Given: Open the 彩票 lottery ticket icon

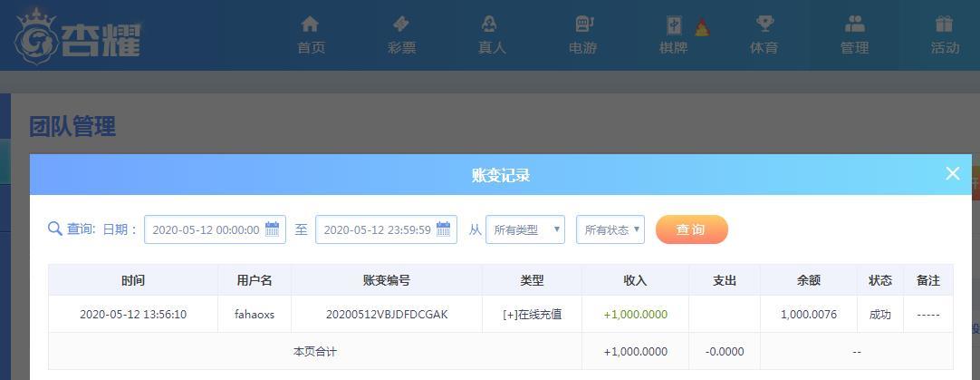Looking at the screenshot, I should [400, 24].
